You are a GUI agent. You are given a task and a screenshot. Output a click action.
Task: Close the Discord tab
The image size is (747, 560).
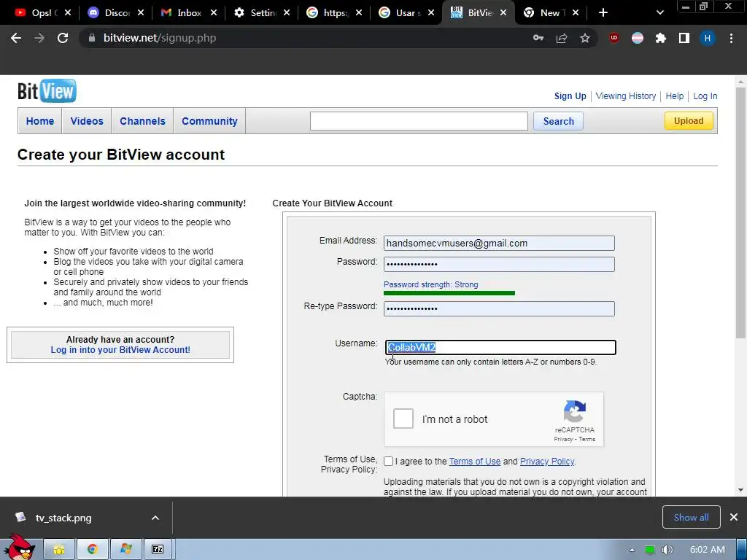click(x=141, y=13)
